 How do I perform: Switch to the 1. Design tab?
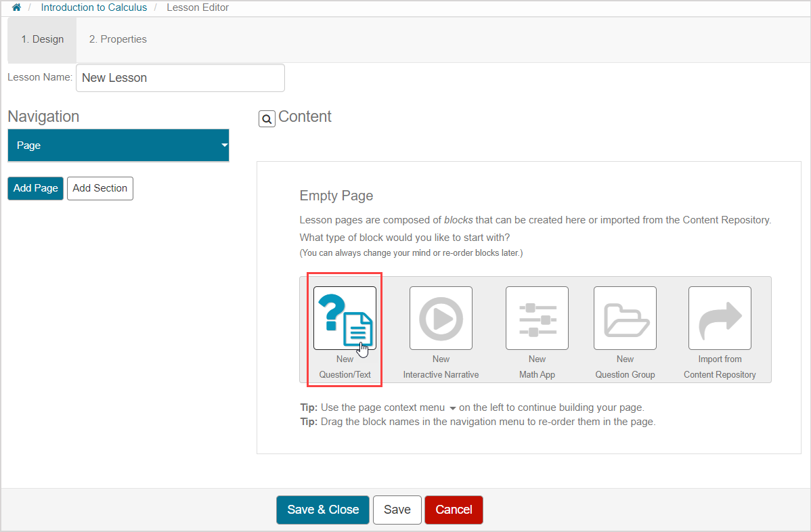click(42, 39)
